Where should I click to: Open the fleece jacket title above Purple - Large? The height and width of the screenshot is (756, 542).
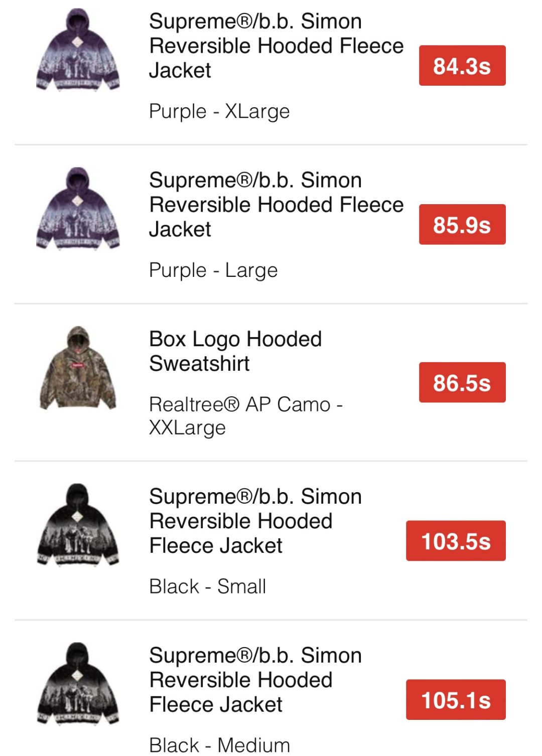point(276,205)
